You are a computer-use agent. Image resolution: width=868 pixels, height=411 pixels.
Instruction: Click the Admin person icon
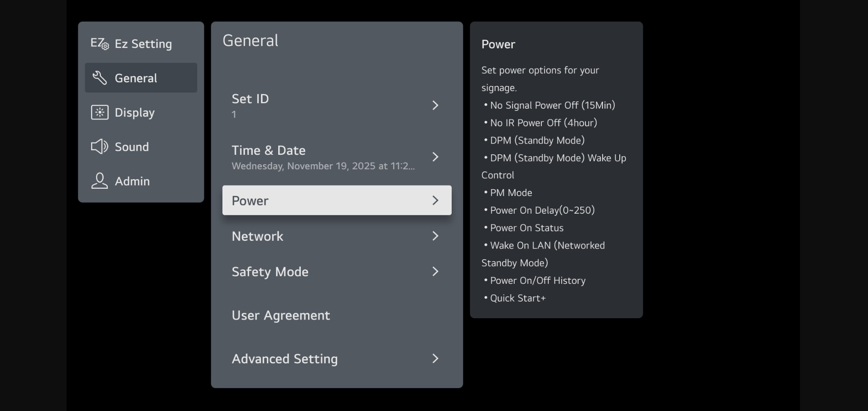point(100,181)
